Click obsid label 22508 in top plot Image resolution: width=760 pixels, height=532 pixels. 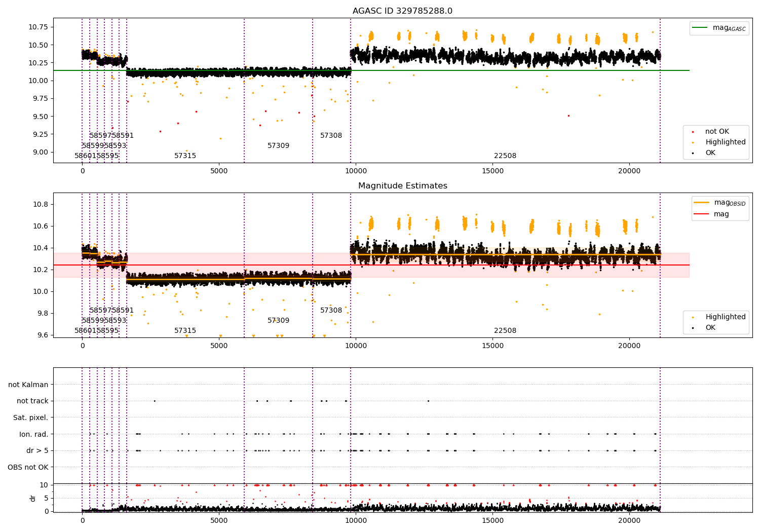pos(505,156)
